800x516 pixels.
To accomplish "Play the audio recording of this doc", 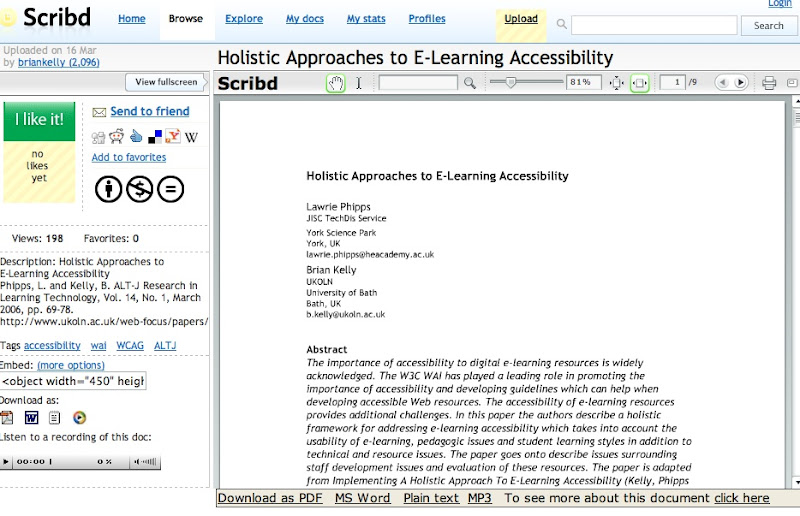I will pyautogui.click(x=7, y=462).
